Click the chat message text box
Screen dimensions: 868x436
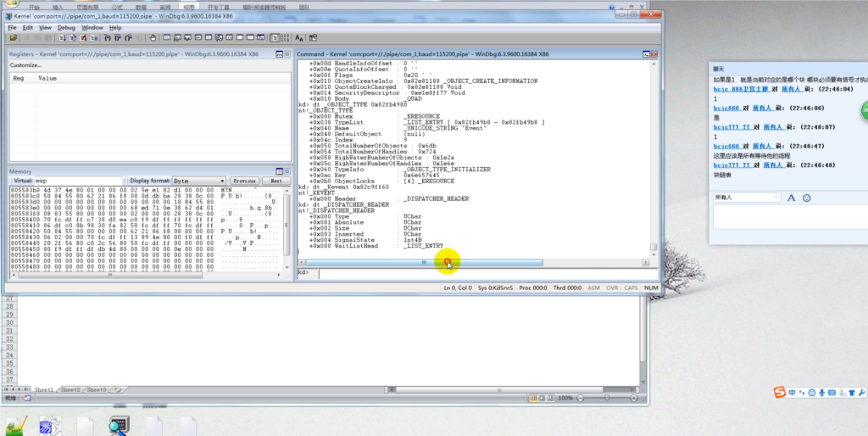tap(791, 216)
